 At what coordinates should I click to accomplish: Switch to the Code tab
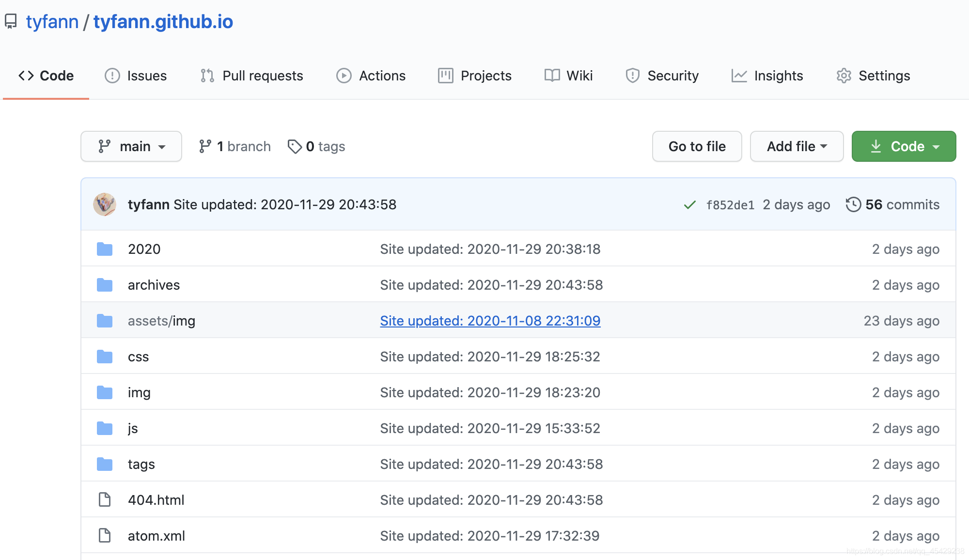[x=46, y=76]
